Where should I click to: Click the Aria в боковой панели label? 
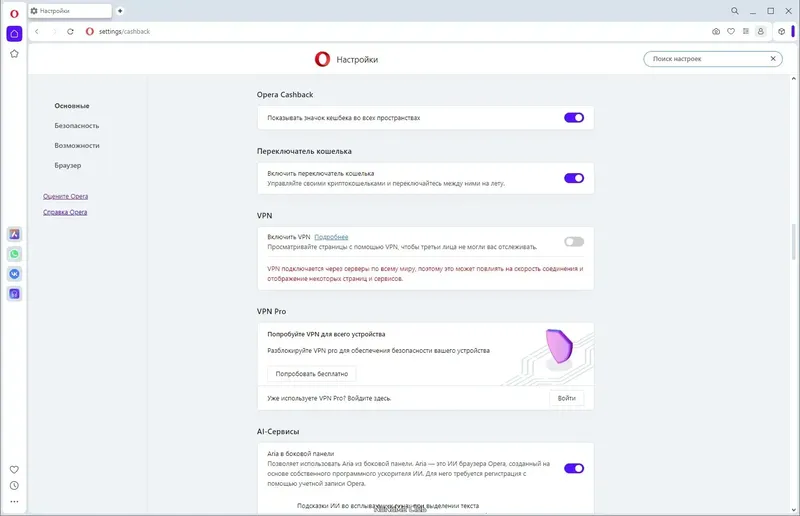pos(301,454)
